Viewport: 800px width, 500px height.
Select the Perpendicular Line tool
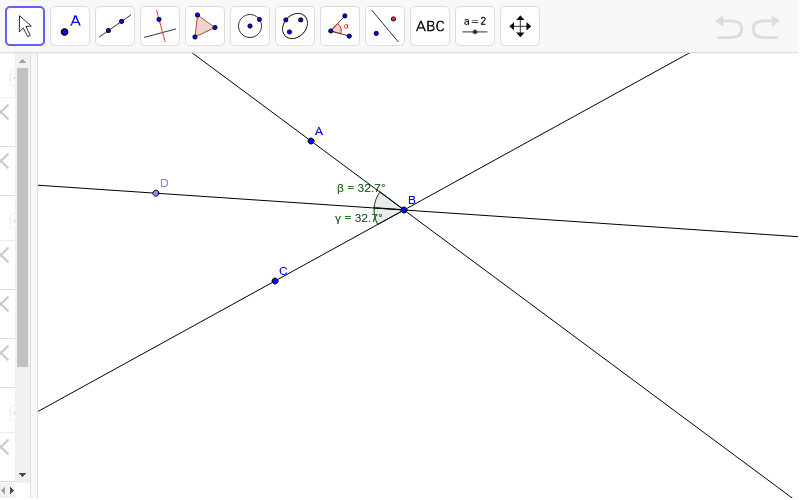160,26
